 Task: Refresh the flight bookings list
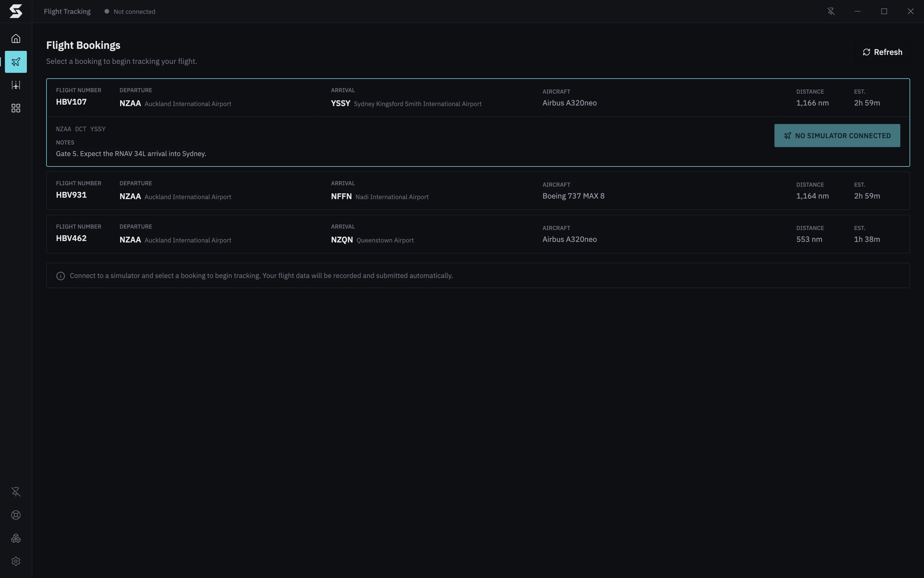pyautogui.click(x=882, y=52)
